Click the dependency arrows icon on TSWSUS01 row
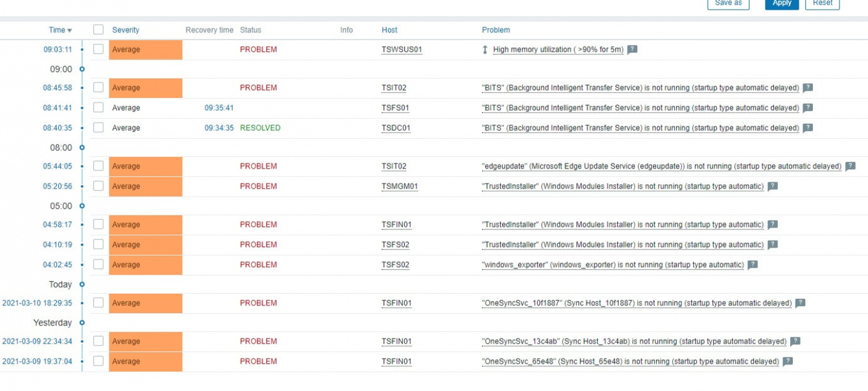Screen dimensions: 868x391 coord(485,50)
